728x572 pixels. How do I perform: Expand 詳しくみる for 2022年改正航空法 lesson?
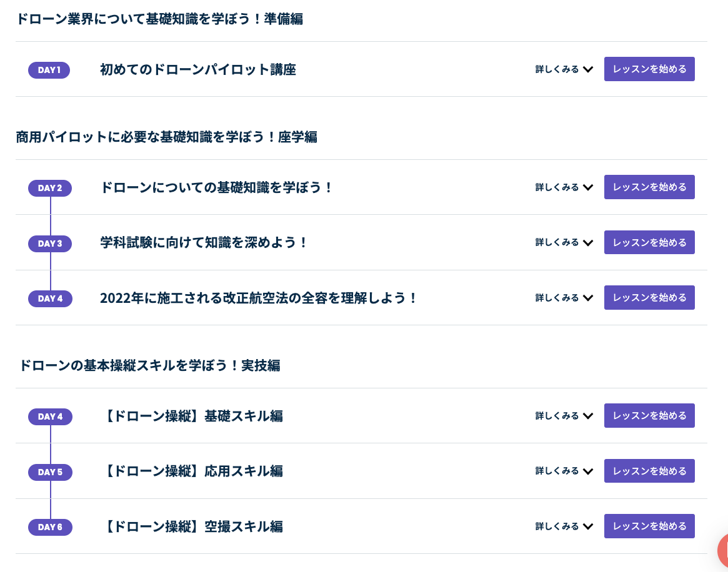tap(564, 297)
